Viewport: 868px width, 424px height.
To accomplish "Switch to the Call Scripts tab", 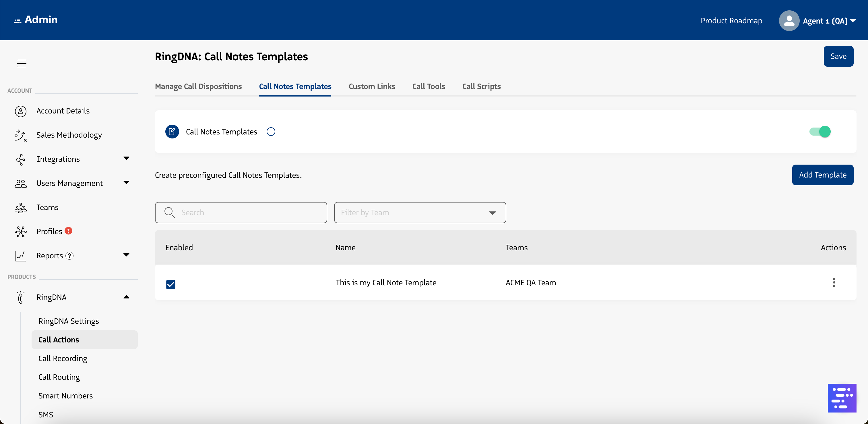I will tap(481, 86).
